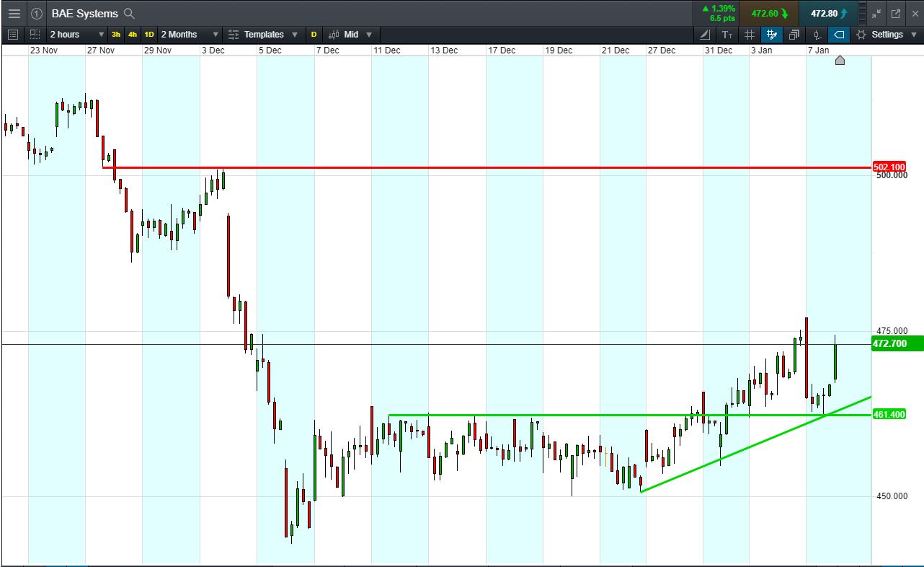The image size is (924, 567).
Task: Click the green 472.700 current price label
Action: click(x=897, y=344)
